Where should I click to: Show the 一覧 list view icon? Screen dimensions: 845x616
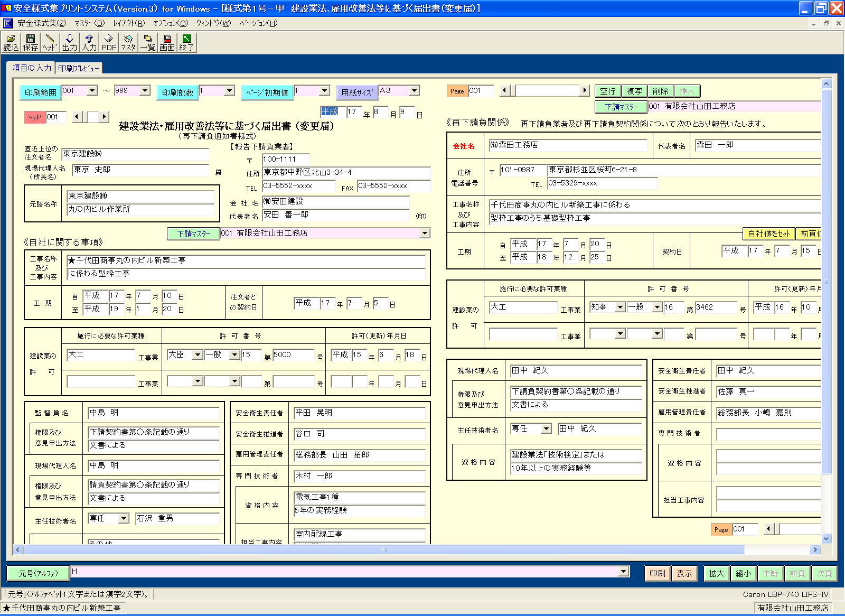click(x=147, y=41)
